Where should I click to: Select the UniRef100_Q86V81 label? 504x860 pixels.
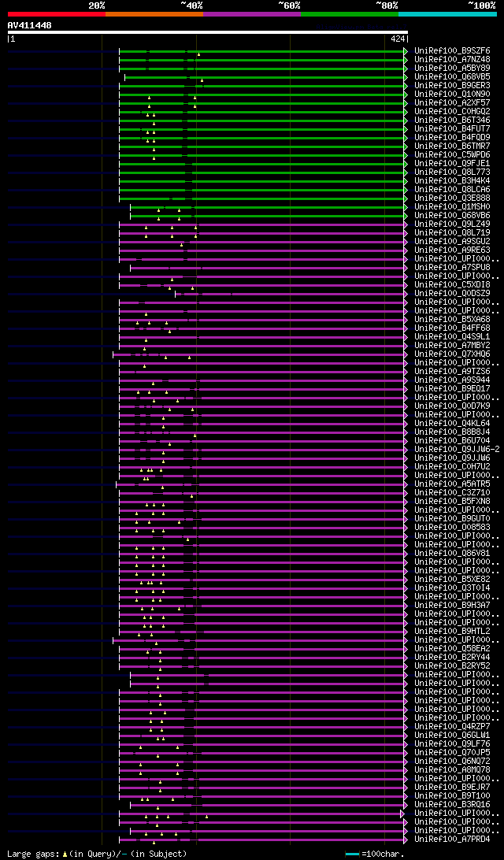click(453, 554)
